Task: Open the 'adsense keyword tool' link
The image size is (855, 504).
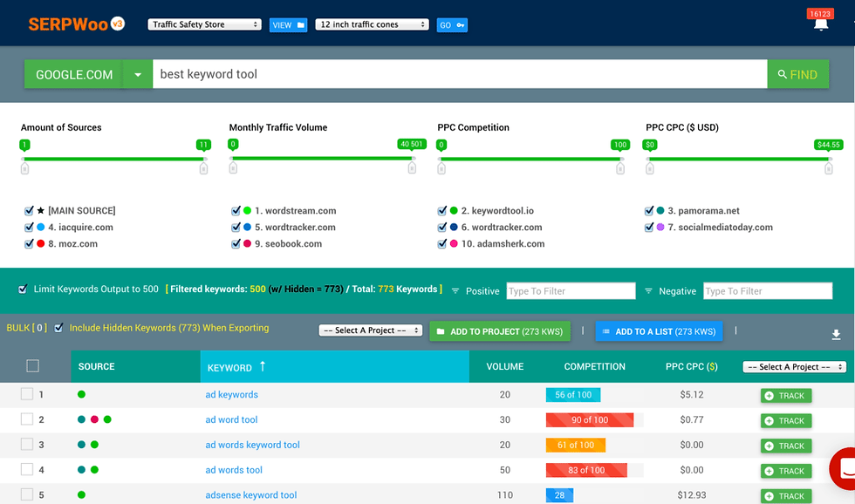Action: [x=251, y=494]
